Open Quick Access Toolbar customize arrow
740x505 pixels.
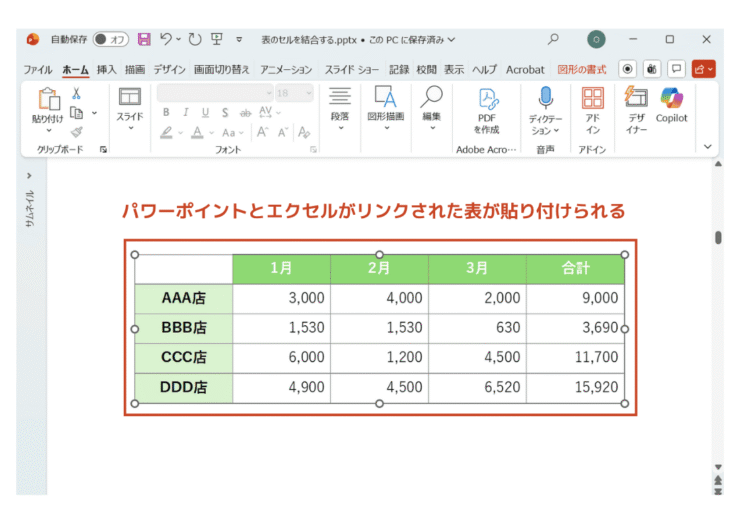pyautogui.click(x=239, y=40)
